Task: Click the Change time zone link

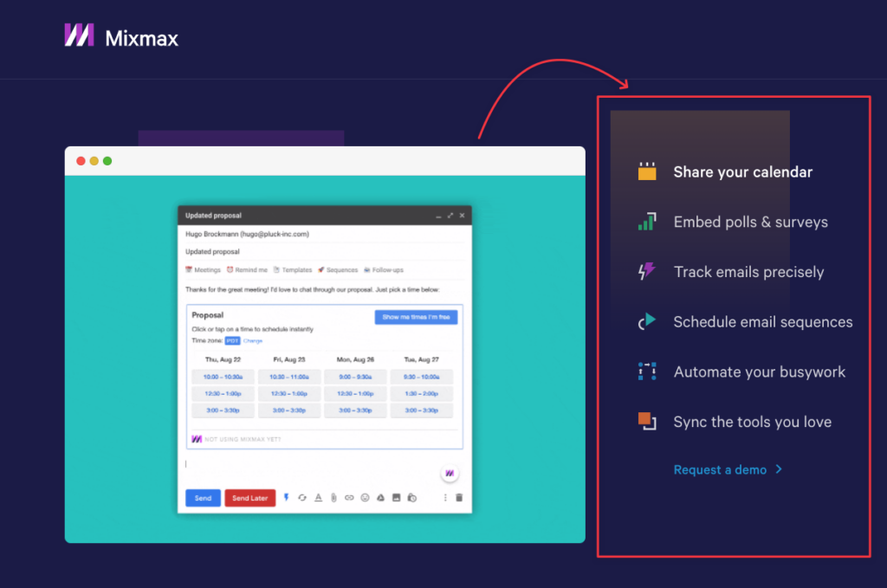Action: pos(253,341)
